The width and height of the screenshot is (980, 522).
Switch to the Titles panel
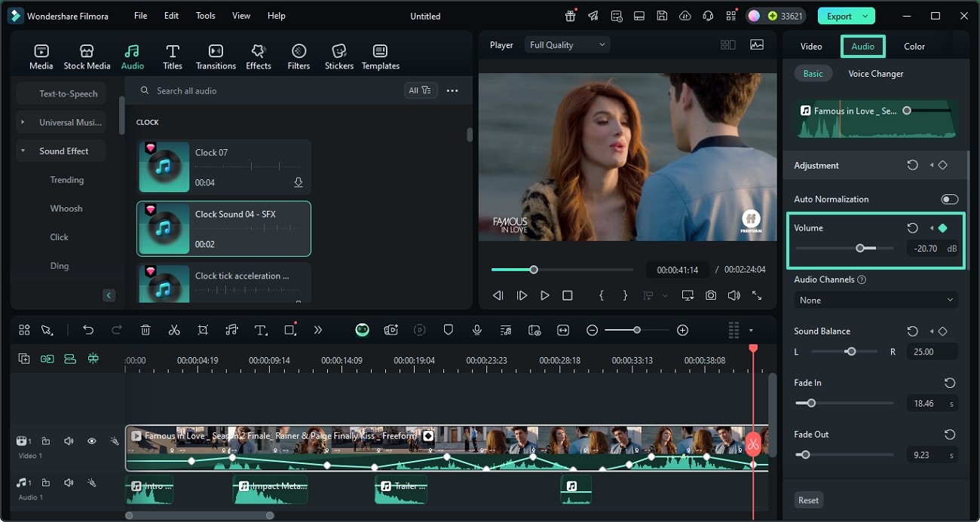tap(173, 57)
